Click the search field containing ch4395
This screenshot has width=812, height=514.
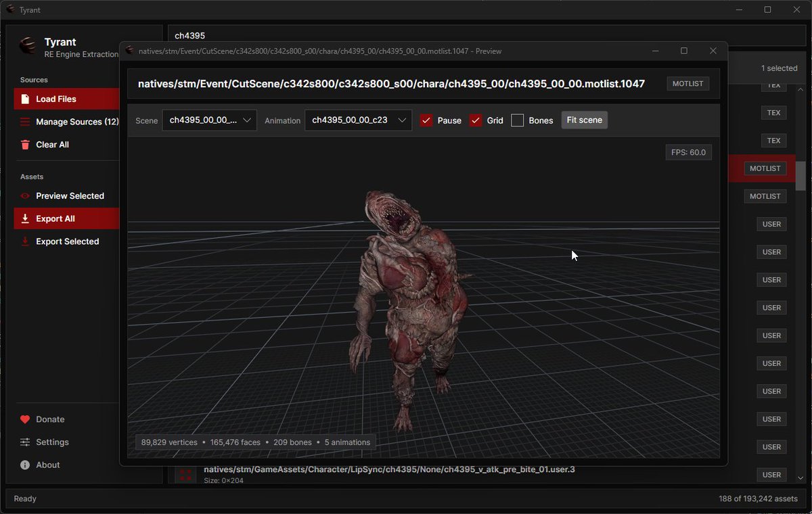pos(487,35)
